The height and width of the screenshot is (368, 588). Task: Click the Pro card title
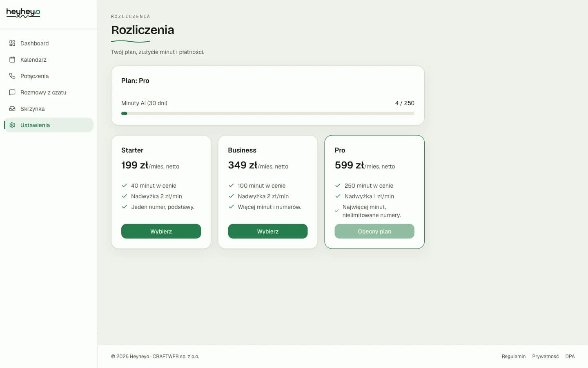click(340, 150)
